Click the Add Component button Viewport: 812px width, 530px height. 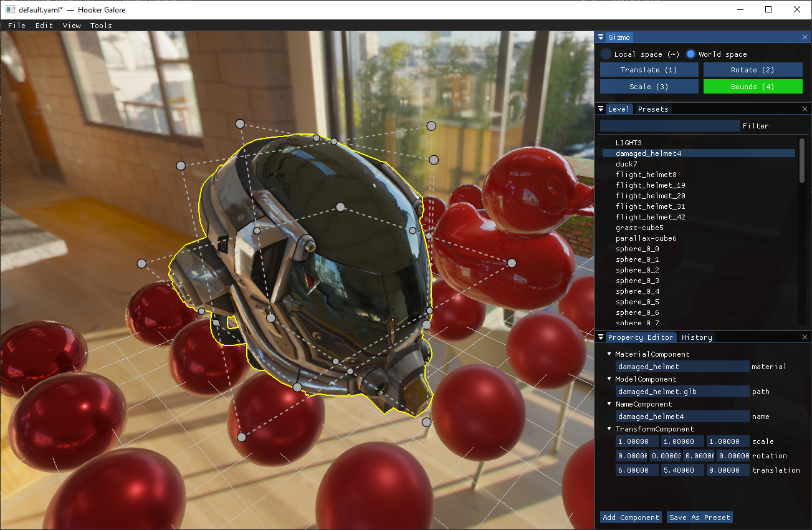pyautogui.click(x=631, y=518)
